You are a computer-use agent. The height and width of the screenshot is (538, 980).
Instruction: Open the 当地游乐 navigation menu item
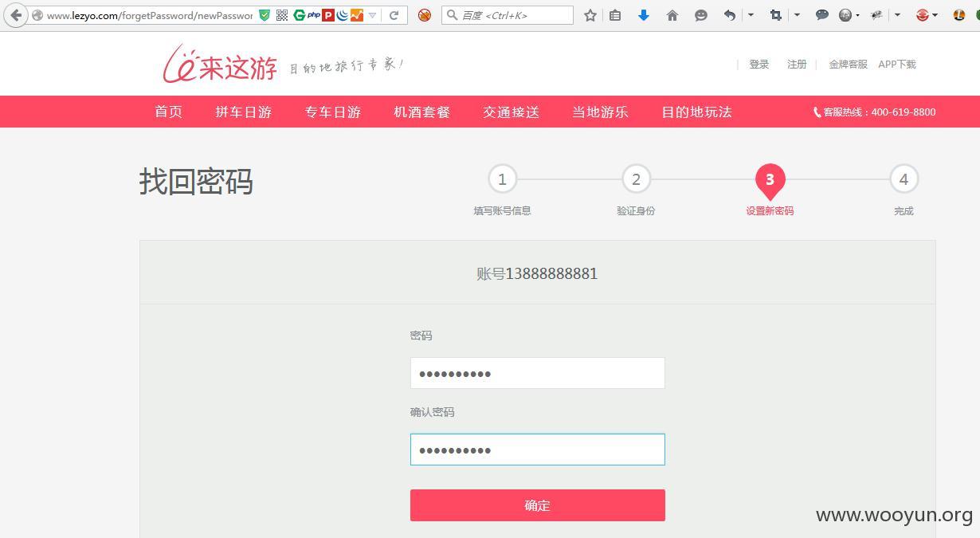click(x=600, y=112)
